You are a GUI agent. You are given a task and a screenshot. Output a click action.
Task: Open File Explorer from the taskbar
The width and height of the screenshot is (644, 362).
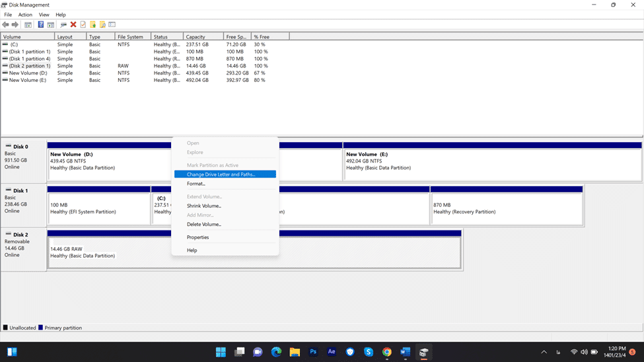coord(295,352)
